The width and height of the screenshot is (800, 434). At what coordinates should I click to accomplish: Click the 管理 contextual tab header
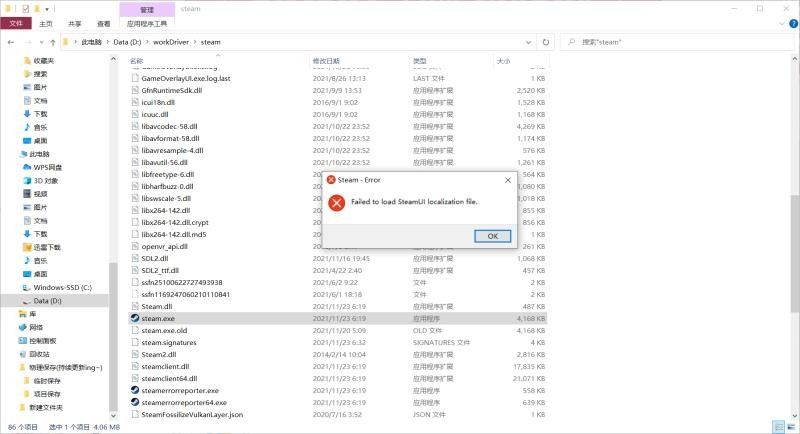tap(147, 10)
